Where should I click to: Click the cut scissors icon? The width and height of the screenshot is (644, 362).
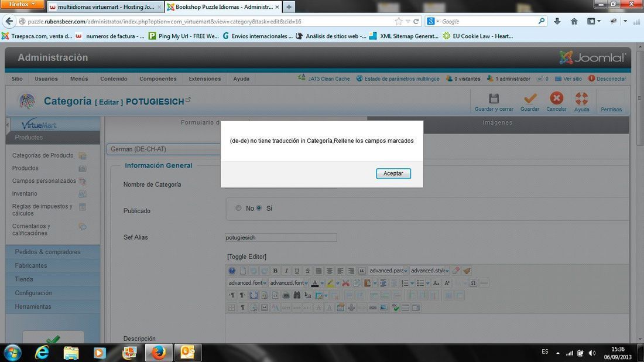click(346, 283)
